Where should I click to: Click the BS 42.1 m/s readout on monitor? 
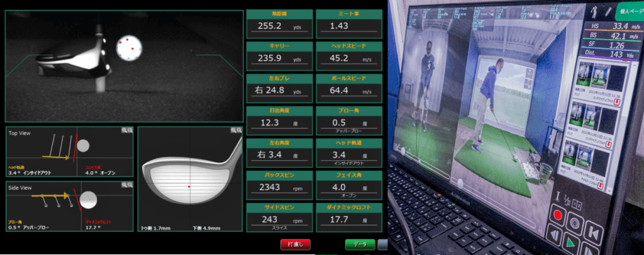(x=614, y=36)
